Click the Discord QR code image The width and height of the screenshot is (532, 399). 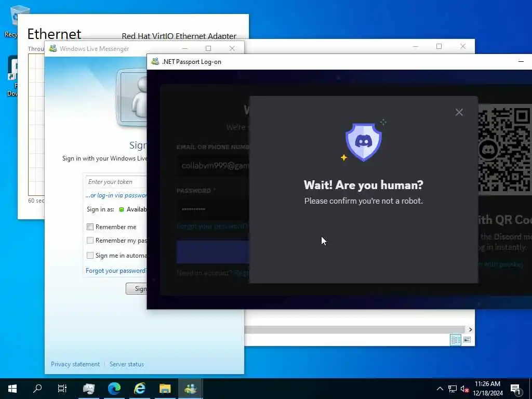[x=505, y=150]
